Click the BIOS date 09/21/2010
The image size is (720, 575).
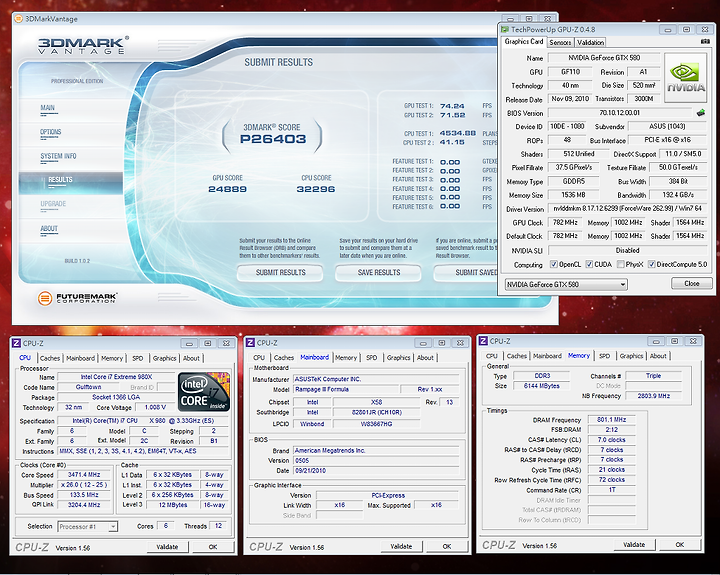click(376, 471)
